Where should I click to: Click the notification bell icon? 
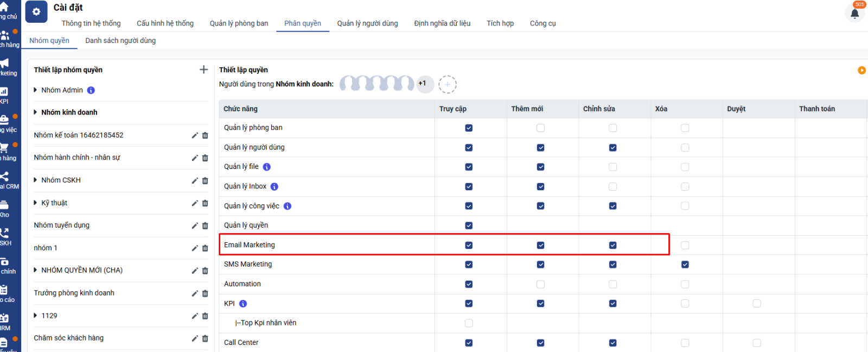click(854, 14)
